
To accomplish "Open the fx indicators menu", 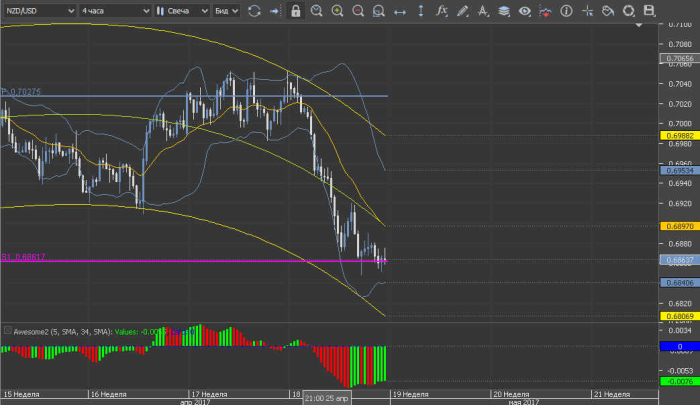I will [442, 11].
